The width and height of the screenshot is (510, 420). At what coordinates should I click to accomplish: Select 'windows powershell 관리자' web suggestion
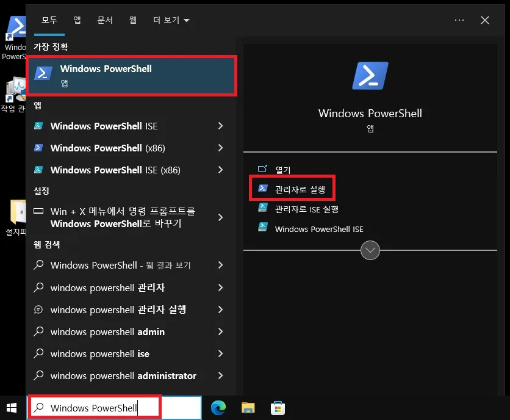coord(107,288)
